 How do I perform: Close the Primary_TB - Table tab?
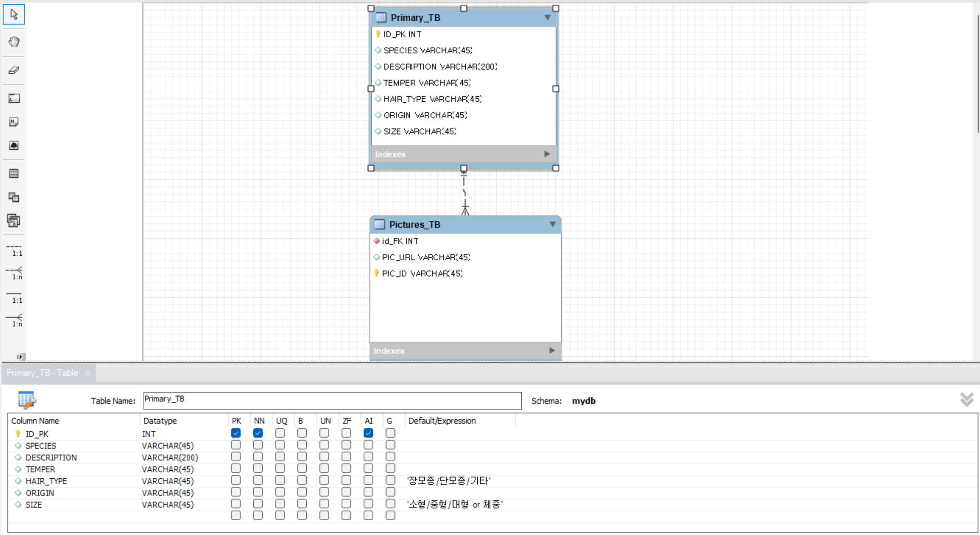pos(88,373)
